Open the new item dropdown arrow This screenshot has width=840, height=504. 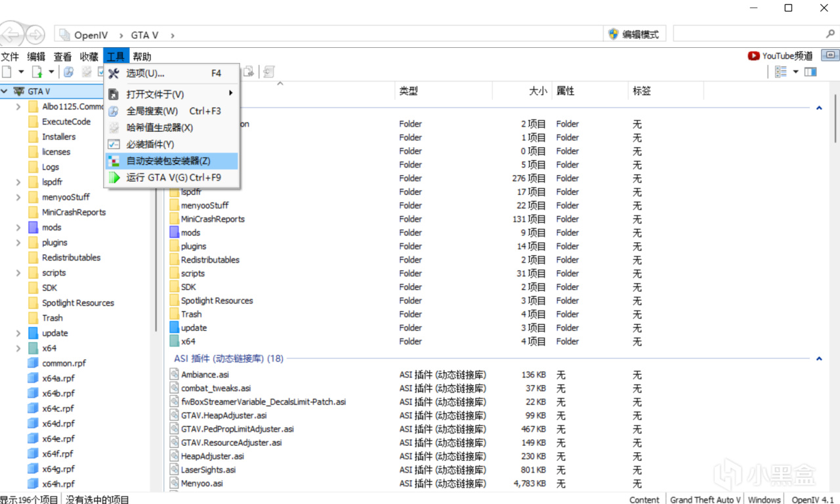pyautogui.click(x=21, y=72)
